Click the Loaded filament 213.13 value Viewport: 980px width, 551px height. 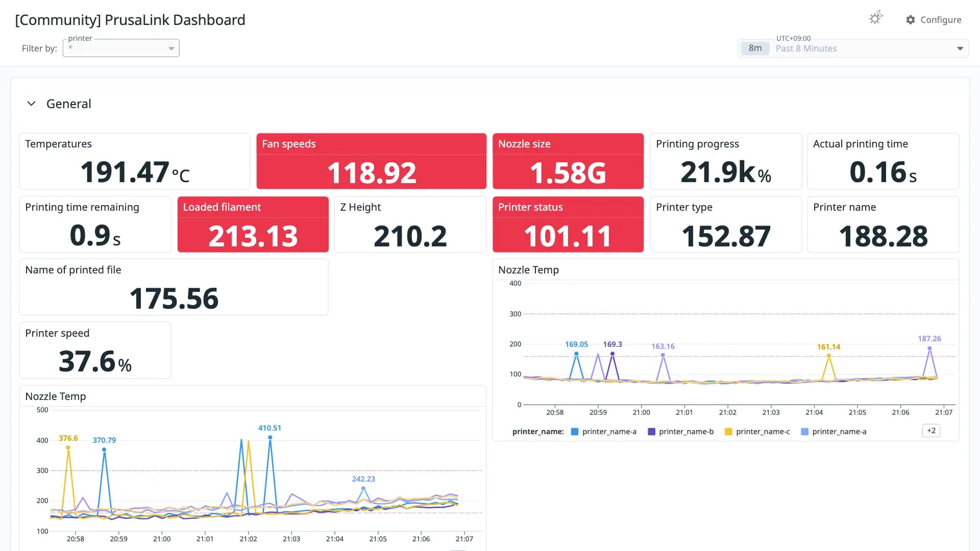[253, 236]
